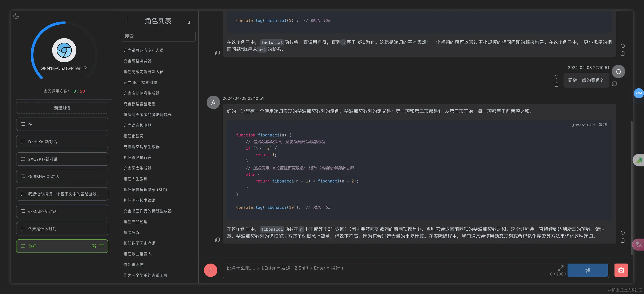Delete the "复杂一点的案例?" question
This screenshot has height=294, width=644.
point(556,84)
